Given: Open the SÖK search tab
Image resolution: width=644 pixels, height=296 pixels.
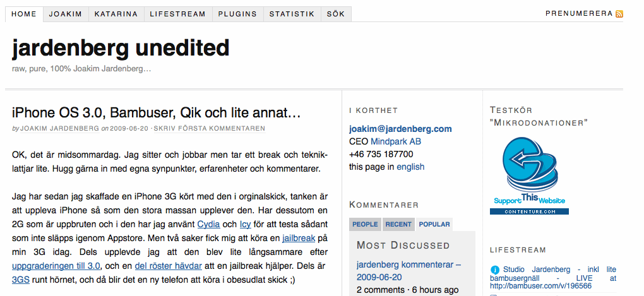Looking at the screenshot, I should (336, 14).
